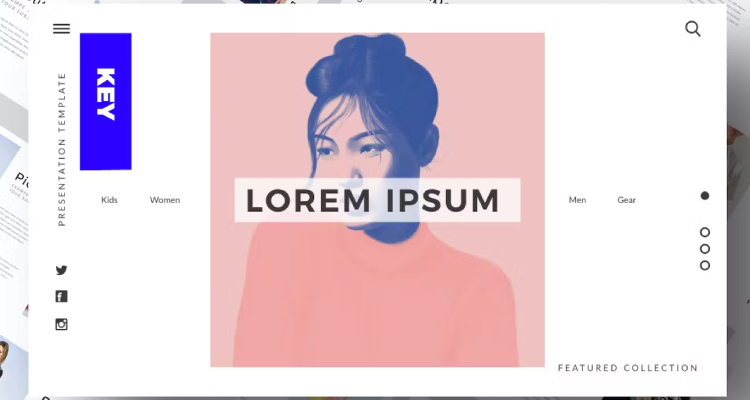Click the search magnifier icon
Screen dimensions: 750x400
pos(693,29)
